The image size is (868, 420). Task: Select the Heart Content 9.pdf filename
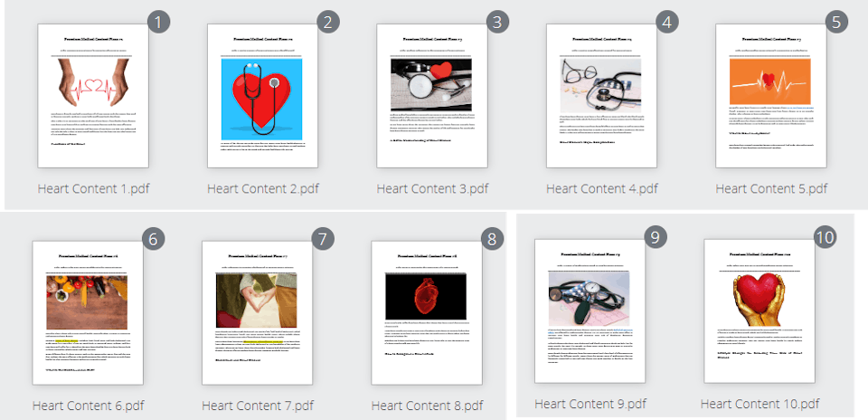[590, 403]
